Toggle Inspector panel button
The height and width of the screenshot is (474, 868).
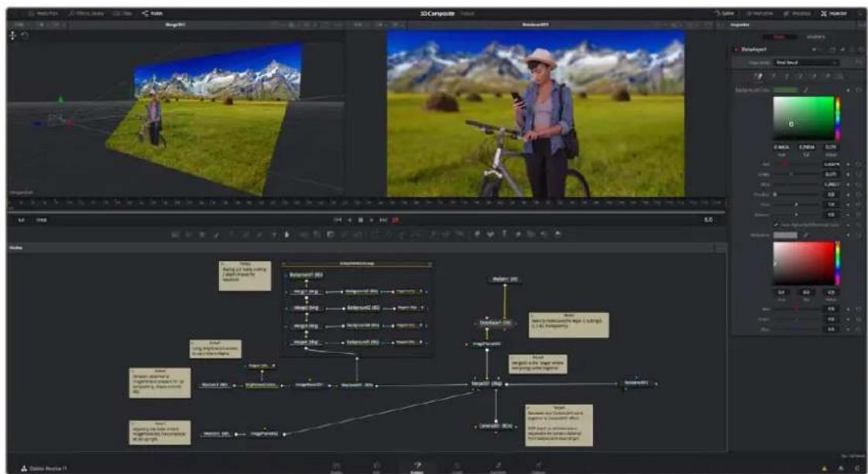click(x=834, y=12)
